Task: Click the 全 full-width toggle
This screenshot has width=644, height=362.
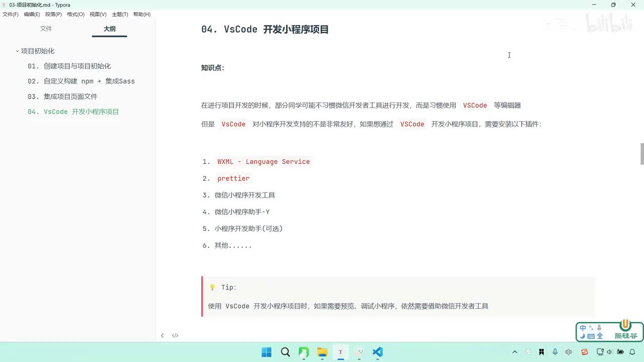Action: (600, 336)
